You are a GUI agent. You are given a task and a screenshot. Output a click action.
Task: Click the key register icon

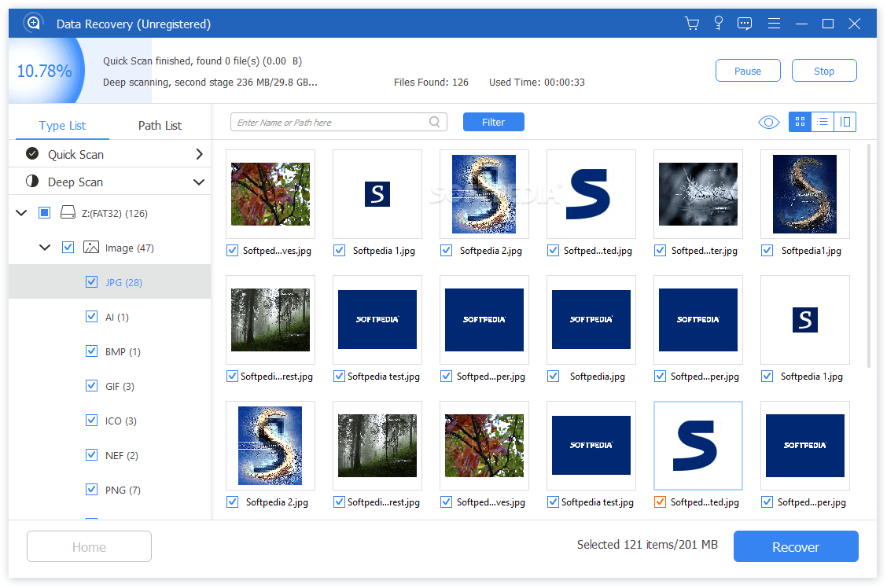pos(718,24)
